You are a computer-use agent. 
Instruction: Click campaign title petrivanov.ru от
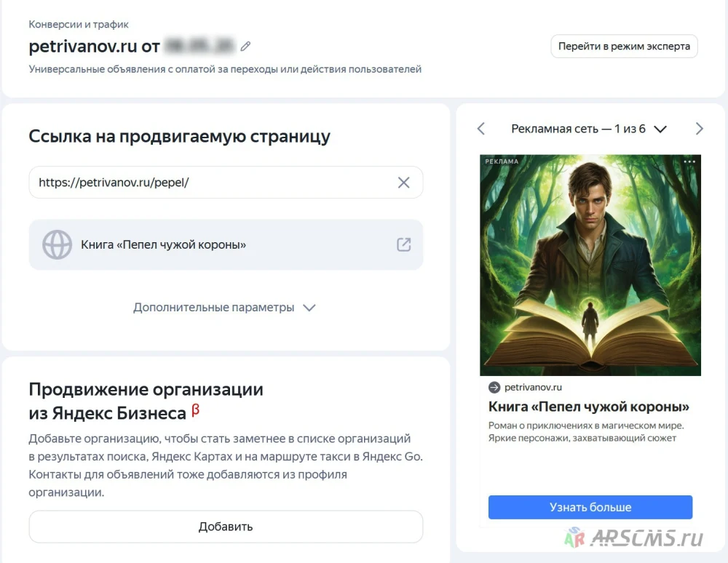pyautogui.click(x=94, y=46)
